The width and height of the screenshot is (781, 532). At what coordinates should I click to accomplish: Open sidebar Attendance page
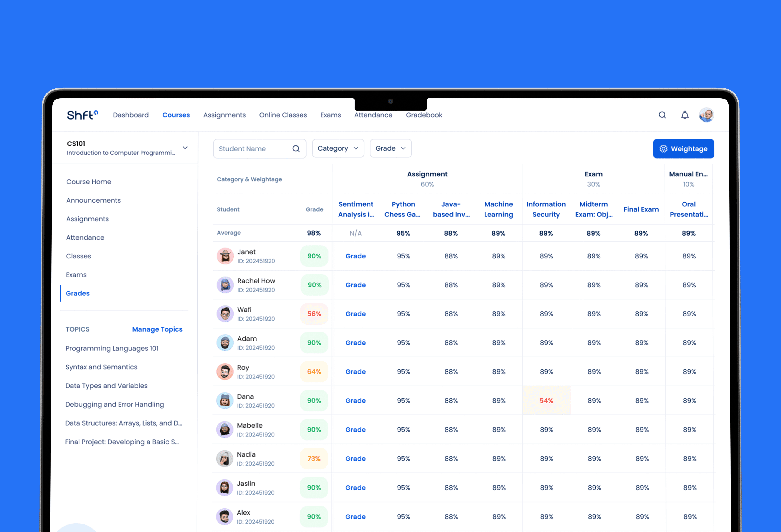[85, 237]
